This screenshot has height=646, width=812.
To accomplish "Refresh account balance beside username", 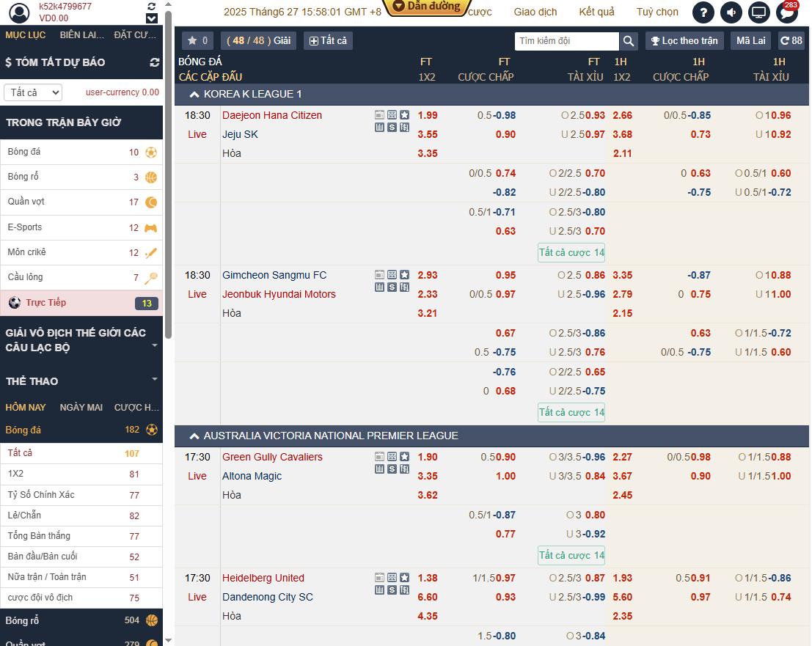I will [x=152, y=6].
